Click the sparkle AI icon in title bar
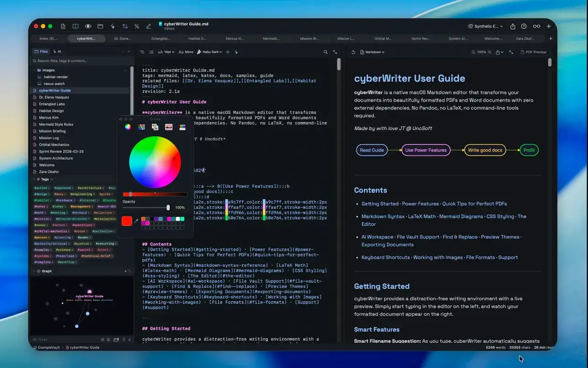 point(112,27)
